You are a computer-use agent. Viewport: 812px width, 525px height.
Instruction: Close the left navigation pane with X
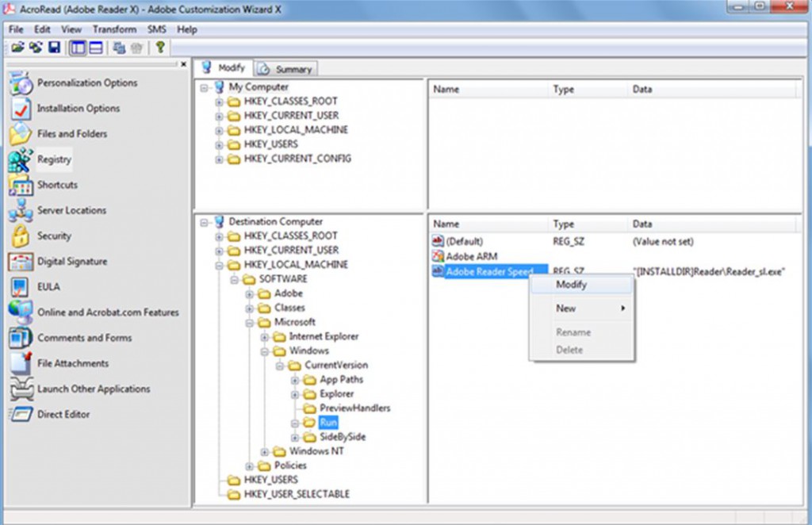pyautogui.click(x=183, y=64)
